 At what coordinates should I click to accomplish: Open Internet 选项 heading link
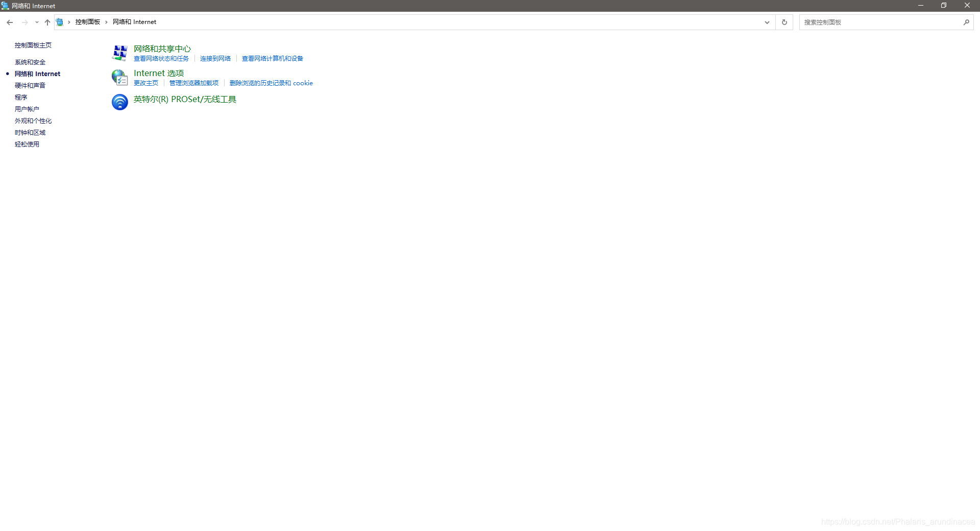[159, 73]
